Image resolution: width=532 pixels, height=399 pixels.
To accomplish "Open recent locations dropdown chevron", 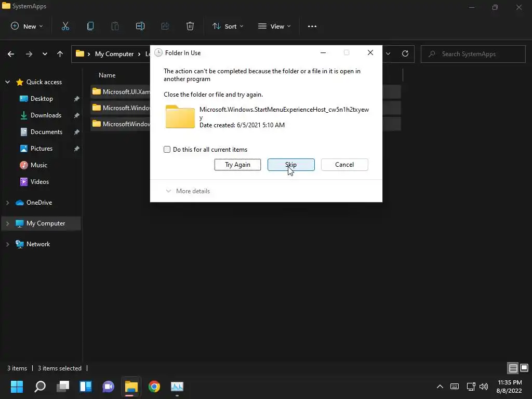I will [x=45, y=54].
